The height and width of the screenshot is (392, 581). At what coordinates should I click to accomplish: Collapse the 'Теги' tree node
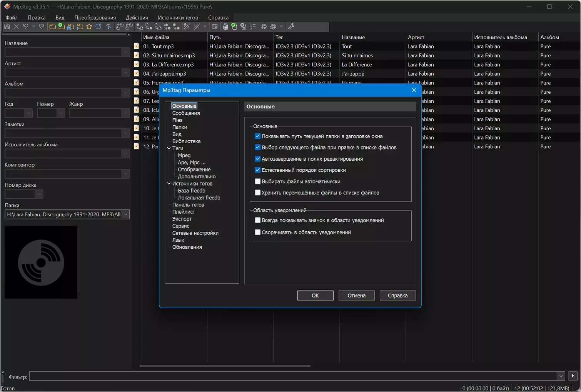[169, 148]
